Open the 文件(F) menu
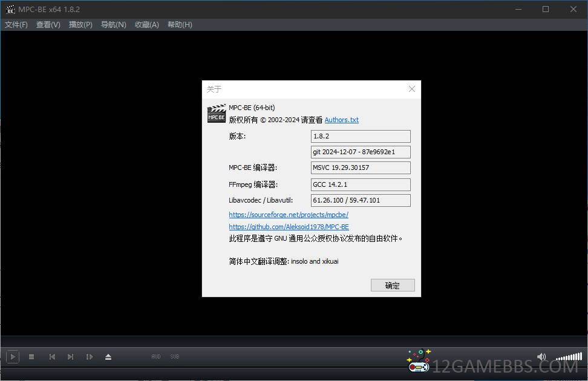The image size is (588, 381). click(16, 25)
